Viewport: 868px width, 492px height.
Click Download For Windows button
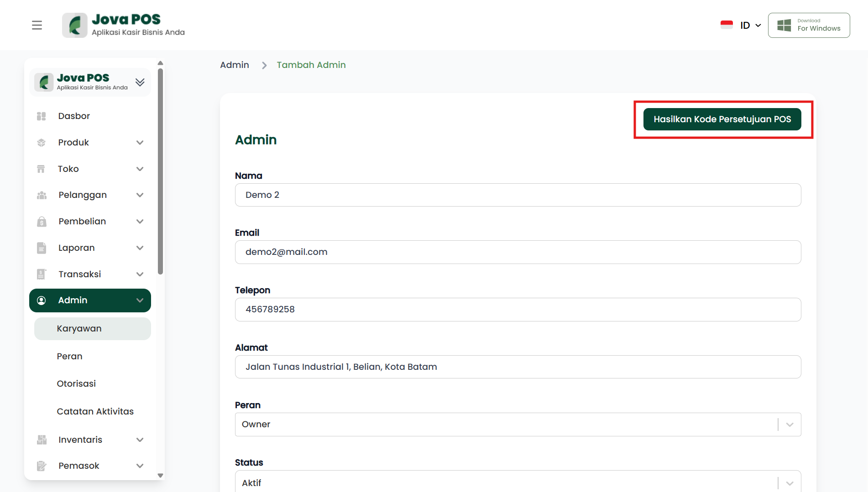pos(809,25)
